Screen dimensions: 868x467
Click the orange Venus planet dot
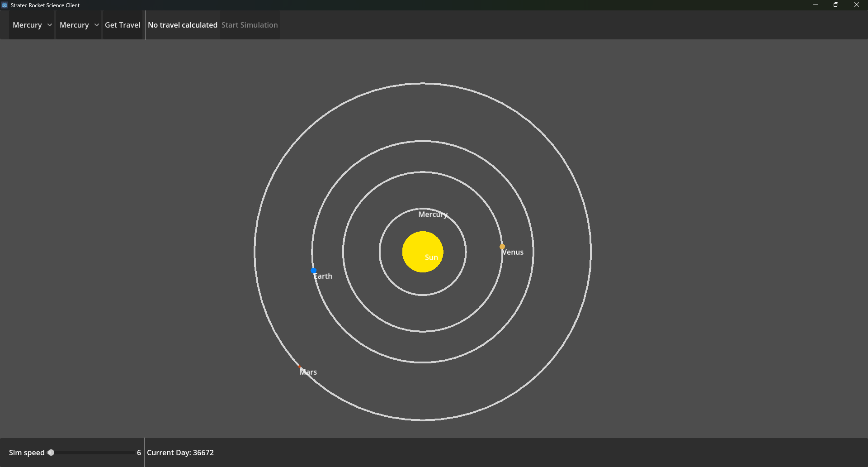(502, 247)
